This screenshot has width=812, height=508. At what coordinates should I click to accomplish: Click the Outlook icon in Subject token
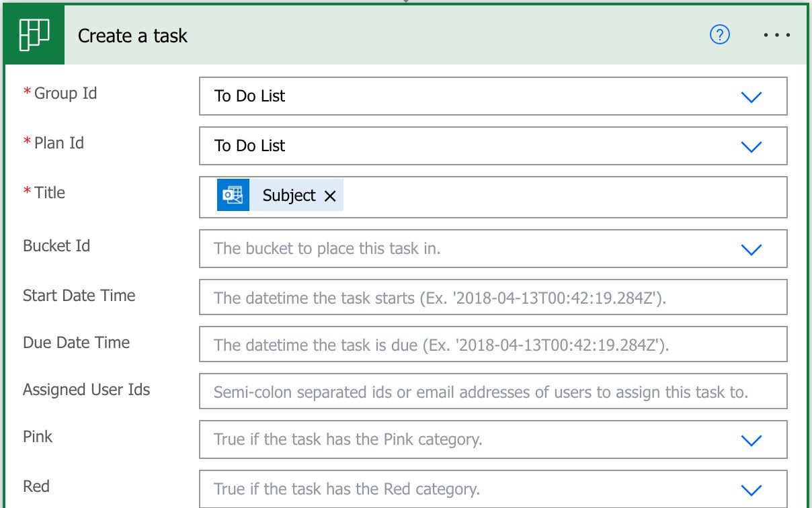coord(233,196)
